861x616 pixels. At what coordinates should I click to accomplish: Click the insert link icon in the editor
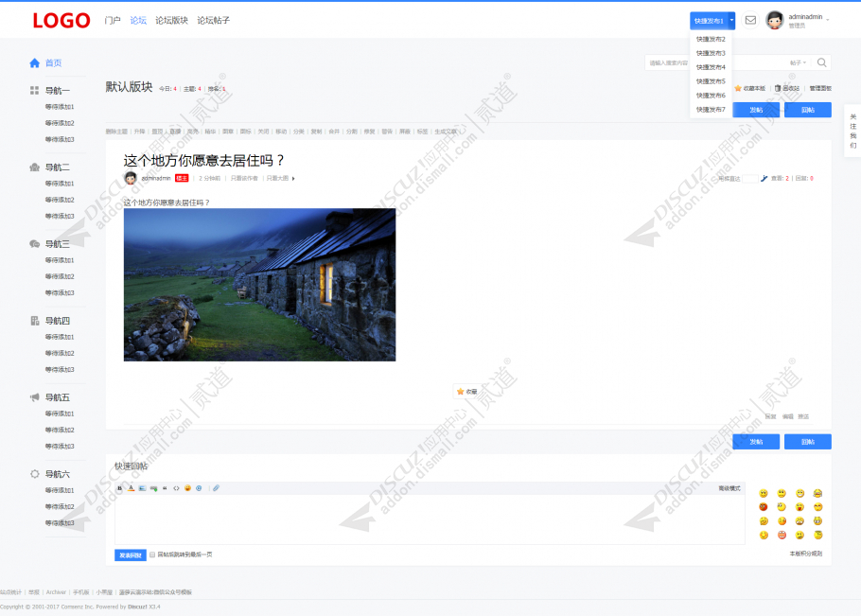pyautogui.click(x=153, y=488)
